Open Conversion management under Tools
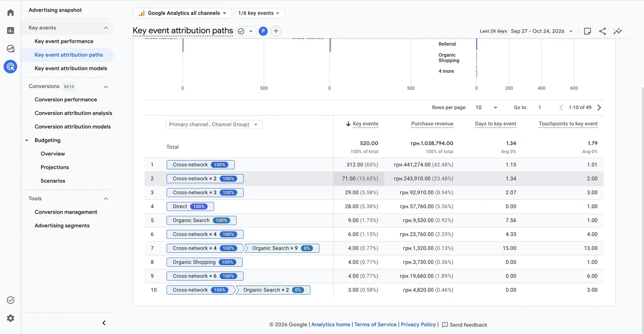This screenshot has width=644, height=334. [x=66, y=212]
